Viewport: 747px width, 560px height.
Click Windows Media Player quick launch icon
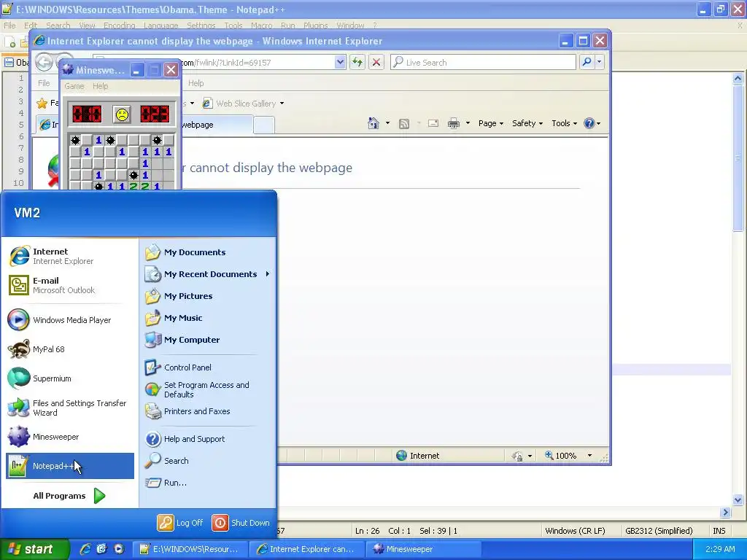119,549
